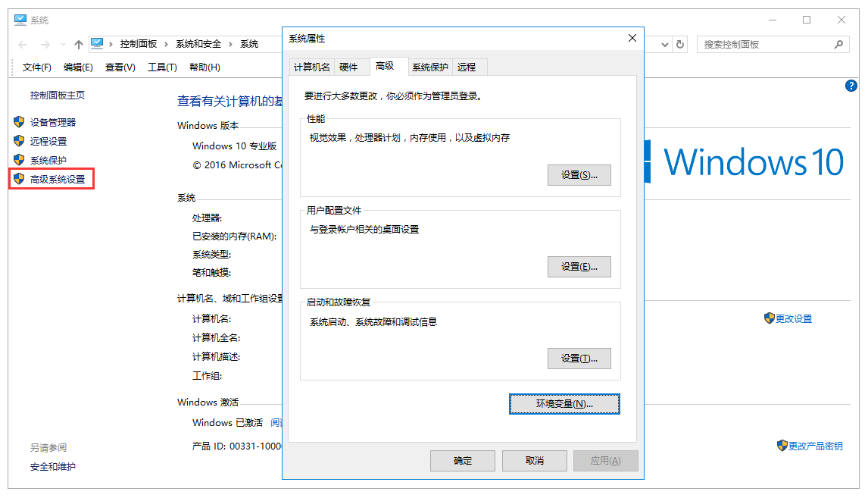Switch to the 计算机名 tab
Screen dimensions: 868x498
(311, 67)
